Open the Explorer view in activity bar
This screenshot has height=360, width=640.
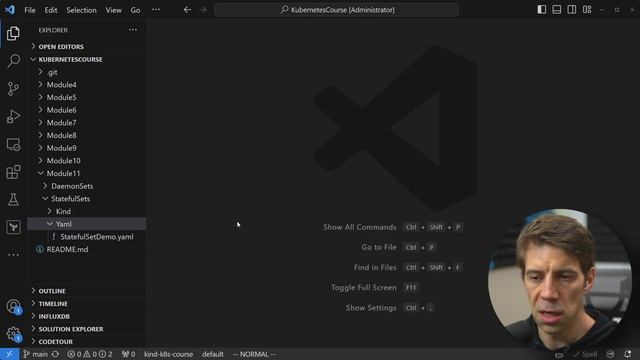(x=13, y=33)
